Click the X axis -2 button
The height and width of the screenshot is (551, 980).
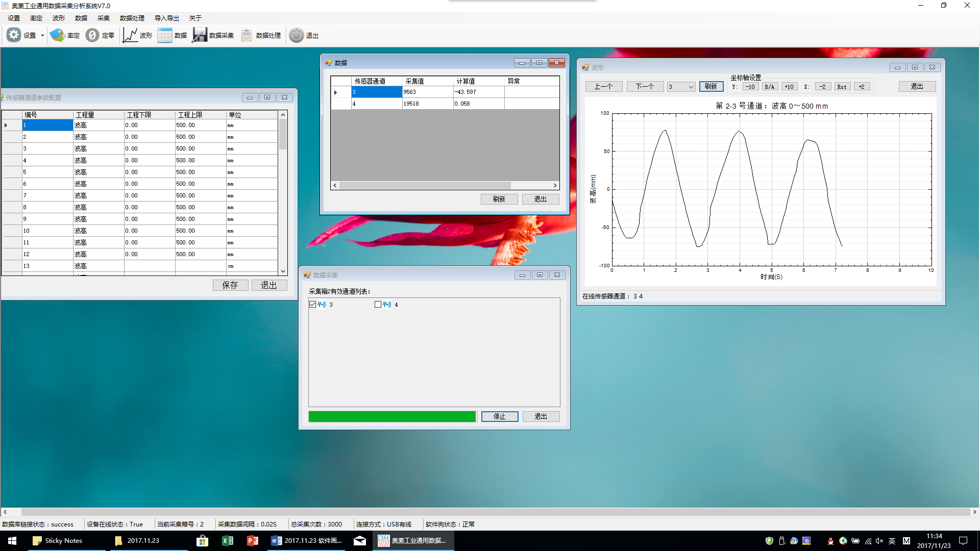[x=823, y=87]
